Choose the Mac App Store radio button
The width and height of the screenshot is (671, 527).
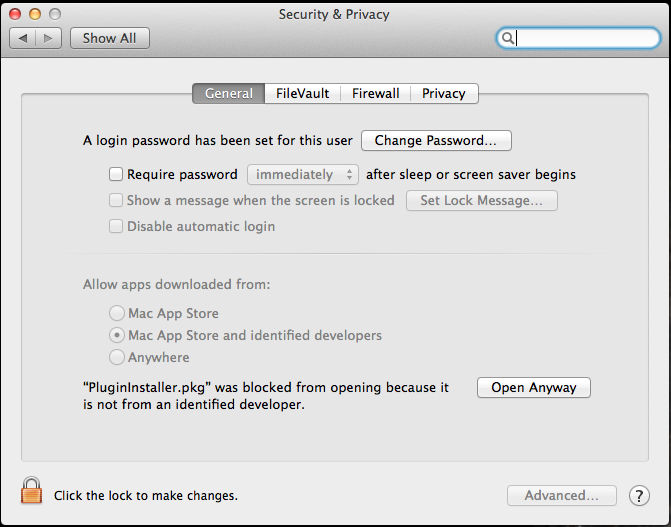point(116,313)
